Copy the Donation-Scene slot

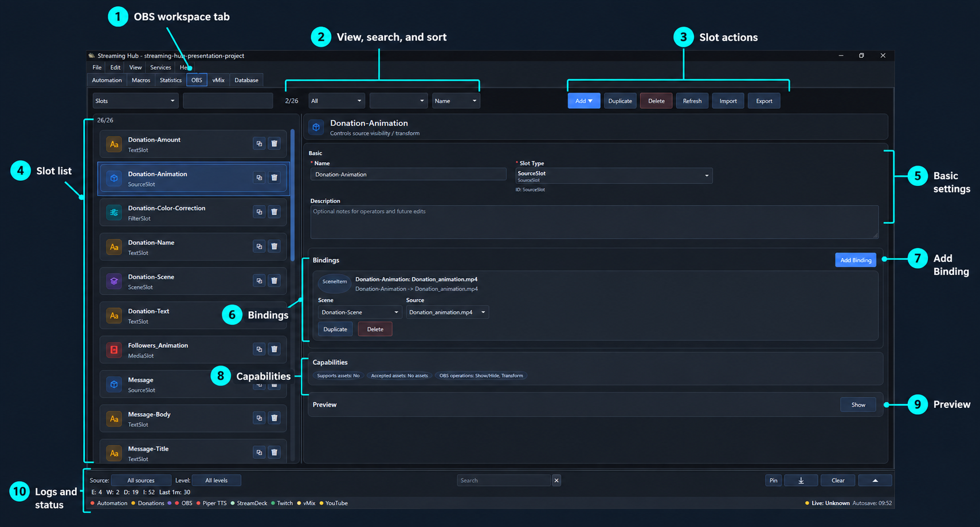pos(259,281)
